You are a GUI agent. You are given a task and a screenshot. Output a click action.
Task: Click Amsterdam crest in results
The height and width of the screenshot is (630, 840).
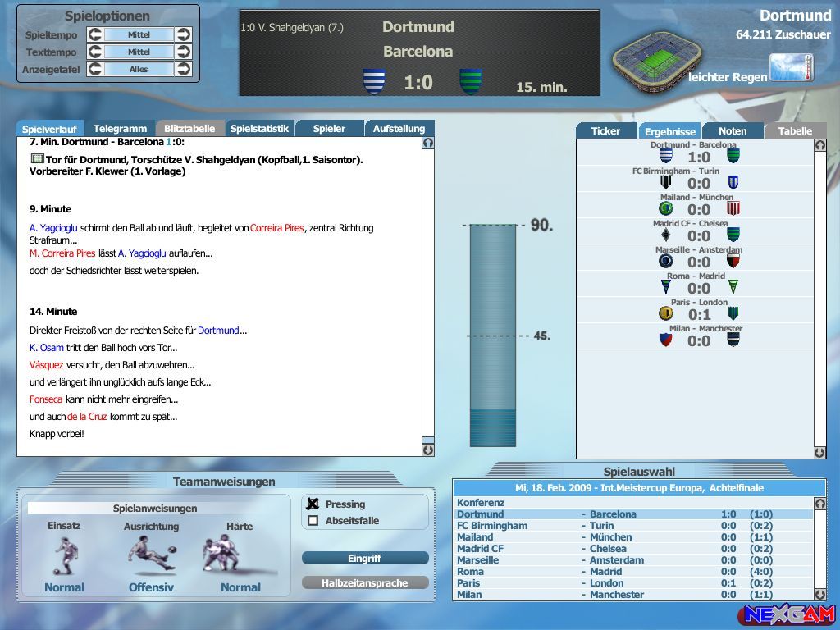(733, 261)
